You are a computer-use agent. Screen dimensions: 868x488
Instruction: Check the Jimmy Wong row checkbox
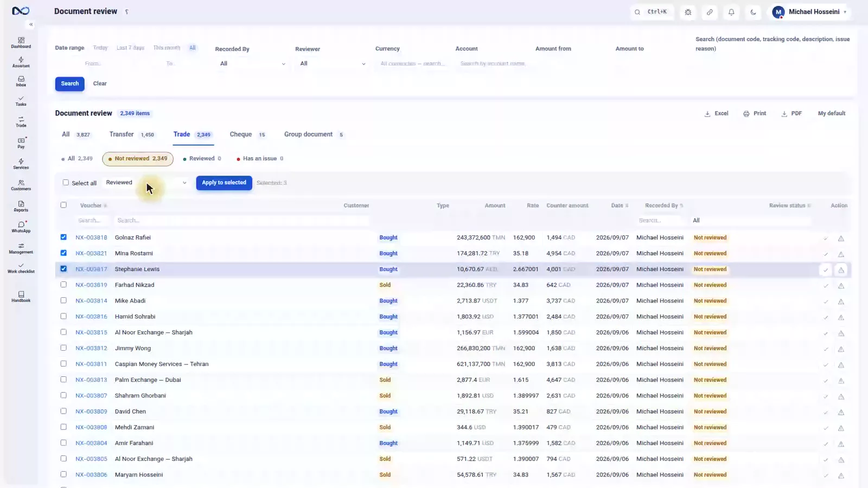(63, 348)
